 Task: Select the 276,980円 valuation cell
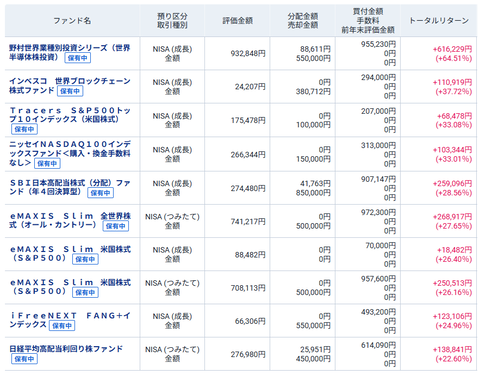tap(248, 354)
